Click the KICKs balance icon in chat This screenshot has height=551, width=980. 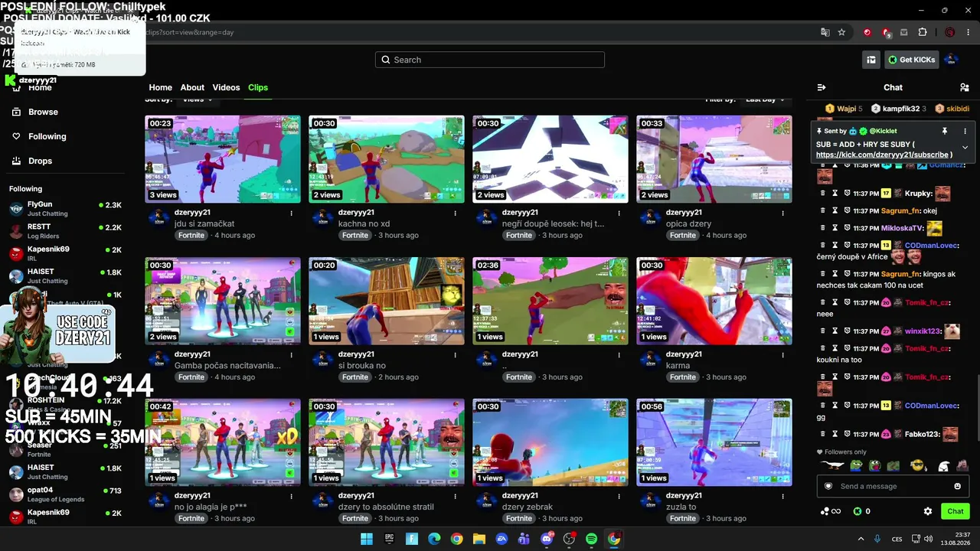(857, 511)
